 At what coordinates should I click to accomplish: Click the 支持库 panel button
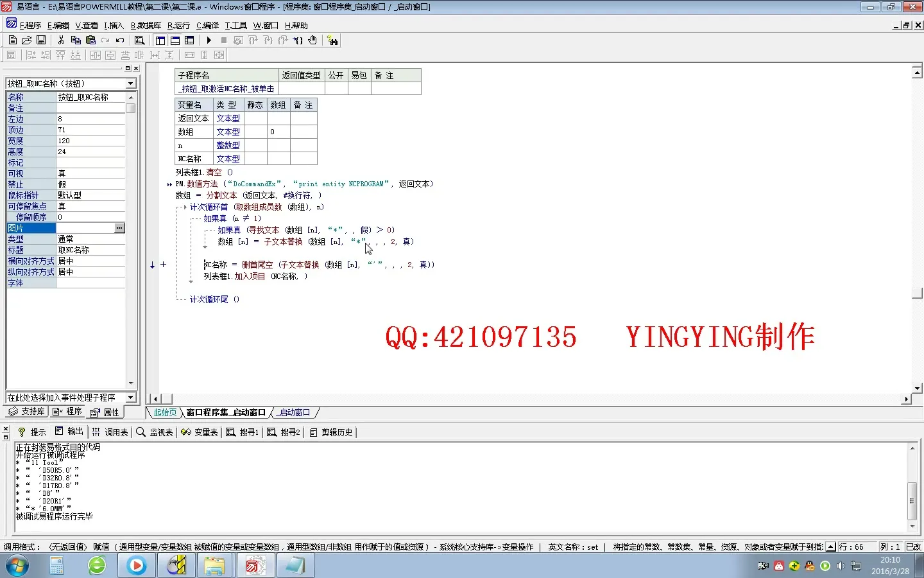tap(26, 412)
